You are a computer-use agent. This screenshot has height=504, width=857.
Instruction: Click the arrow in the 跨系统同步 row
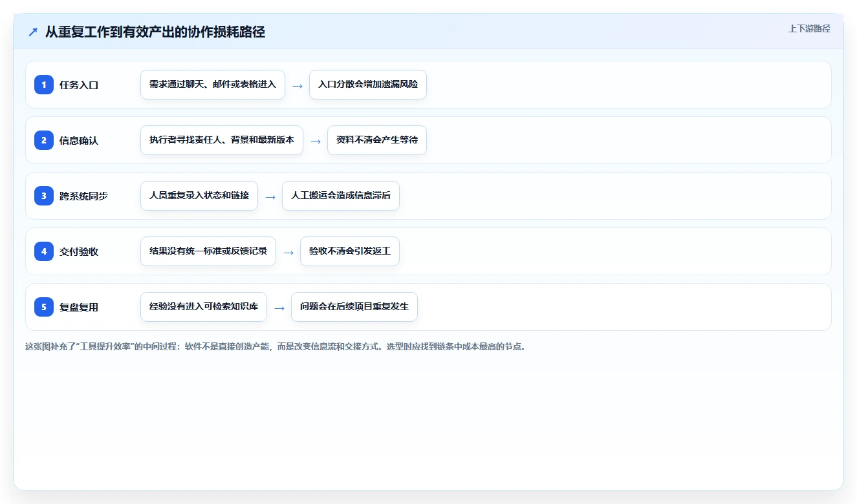coord(270,196)
